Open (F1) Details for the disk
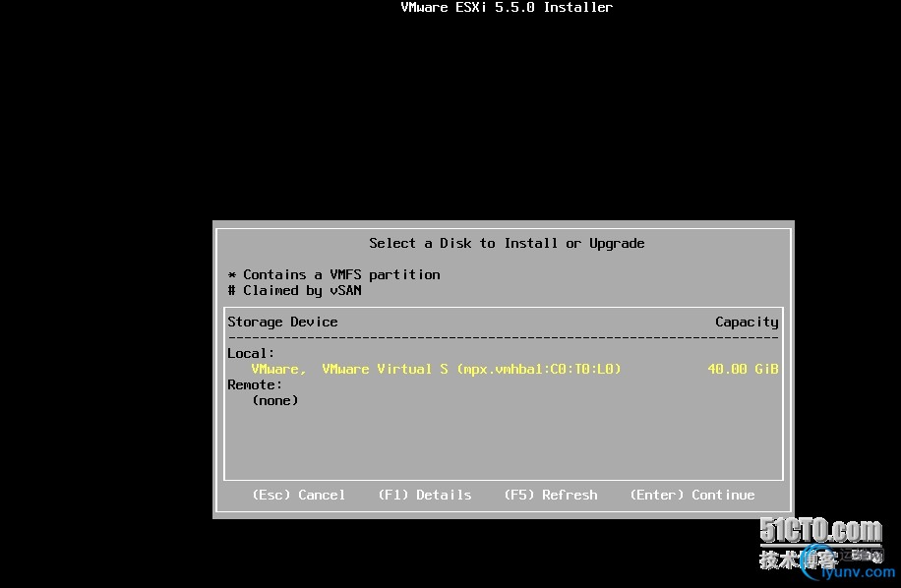This screenshot has width=901, height=588. click(x=425, y=495)
